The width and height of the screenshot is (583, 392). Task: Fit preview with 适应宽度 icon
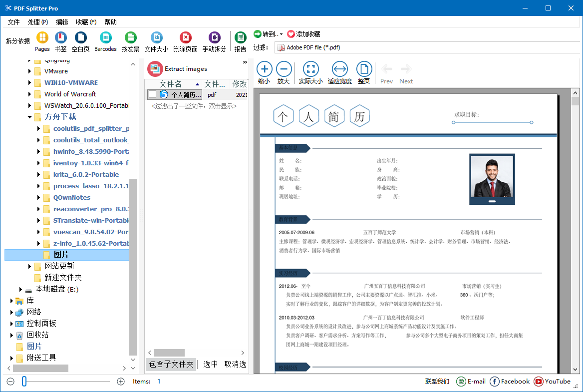click(340, 73)
